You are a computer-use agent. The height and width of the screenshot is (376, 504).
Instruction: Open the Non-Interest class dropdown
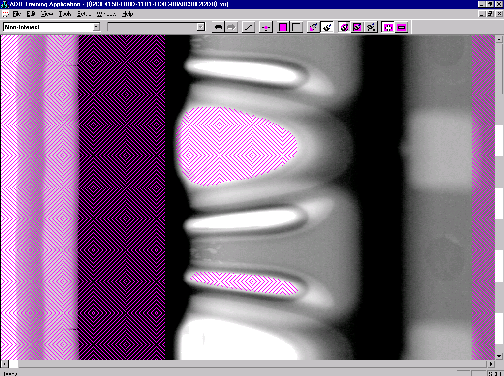[96, 27]
